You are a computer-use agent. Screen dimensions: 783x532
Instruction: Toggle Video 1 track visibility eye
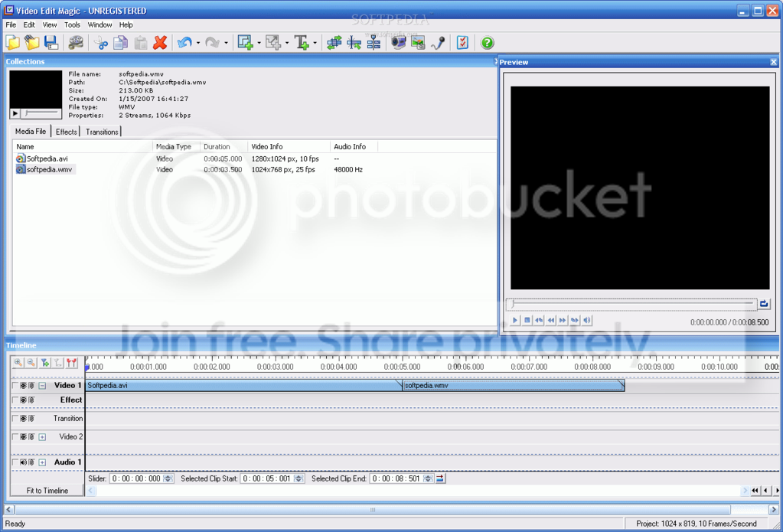[23, 386]
